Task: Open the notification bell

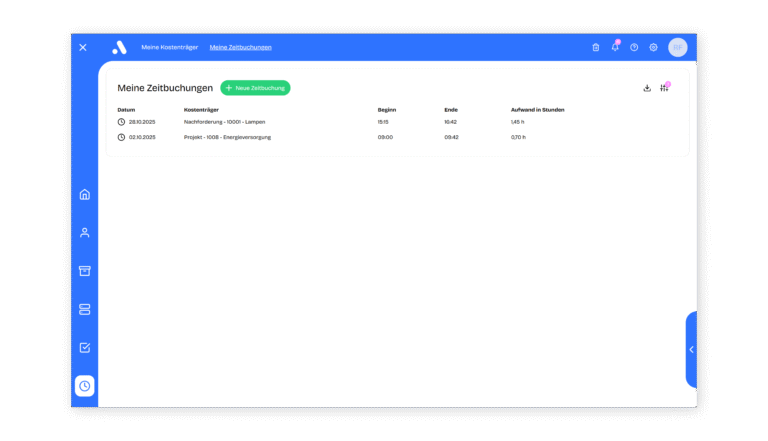Action: [x=615, y=47]
